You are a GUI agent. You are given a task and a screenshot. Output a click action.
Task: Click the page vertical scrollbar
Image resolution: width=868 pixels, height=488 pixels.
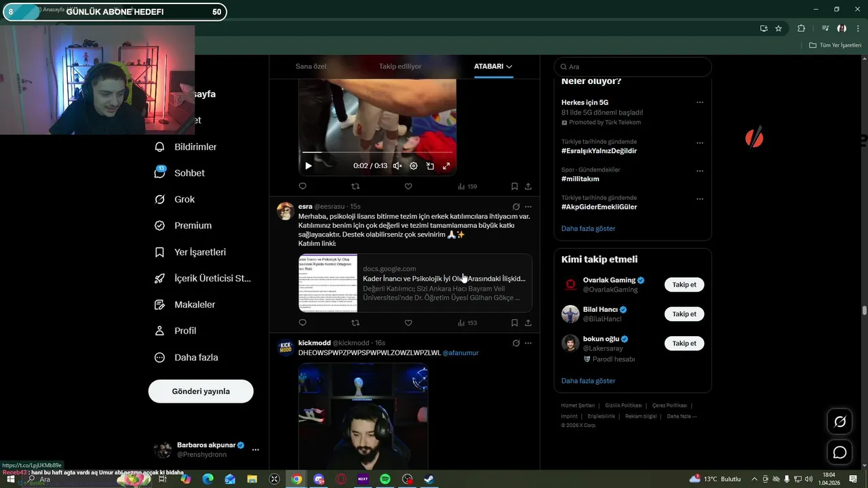[864, 310]
